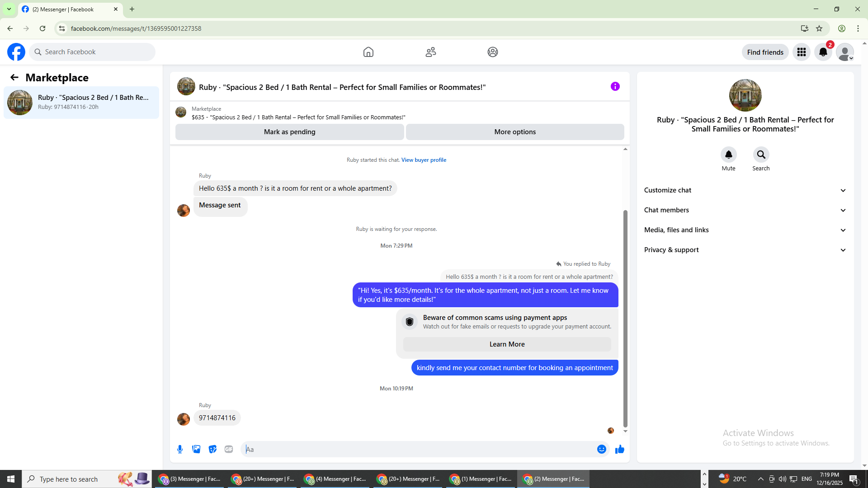The image size is (868, 488).
Task: Open Ruby's conversation in Marketplace list
Action: [x=81, y=102]
